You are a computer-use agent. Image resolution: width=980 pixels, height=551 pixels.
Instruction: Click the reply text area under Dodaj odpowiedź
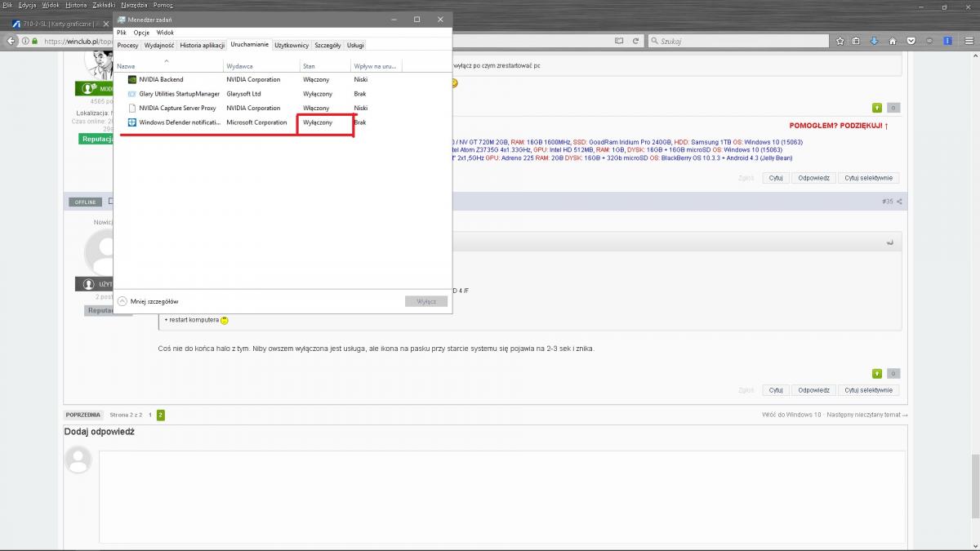[502, 497]
